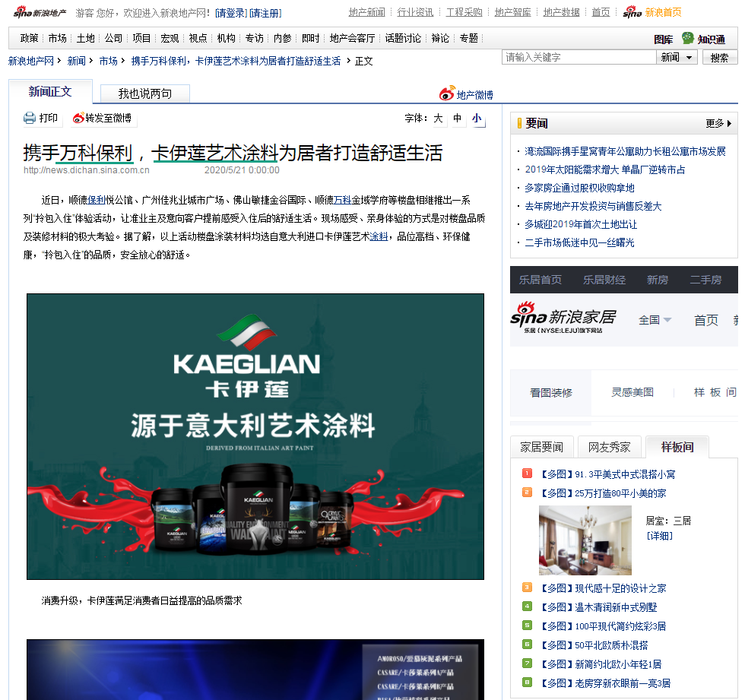The image size is (745, 700).
Task: Click the Sina 新浪首页 logo icon
Action: (x=632, y=12)
